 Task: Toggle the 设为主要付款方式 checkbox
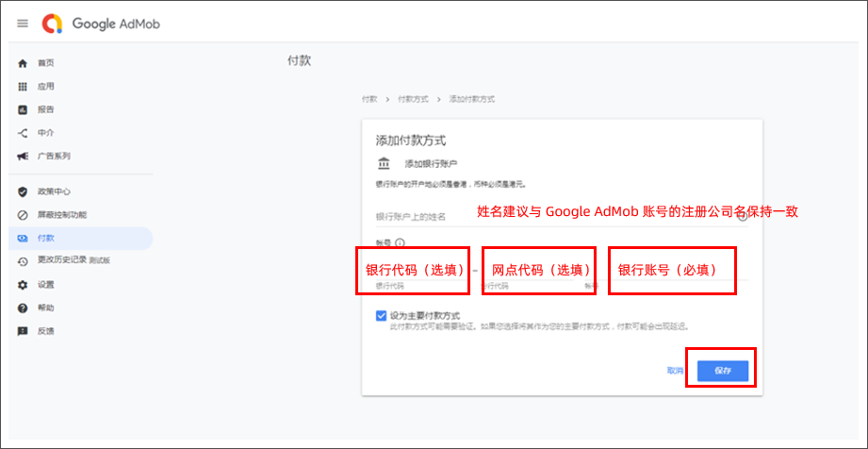381,316
